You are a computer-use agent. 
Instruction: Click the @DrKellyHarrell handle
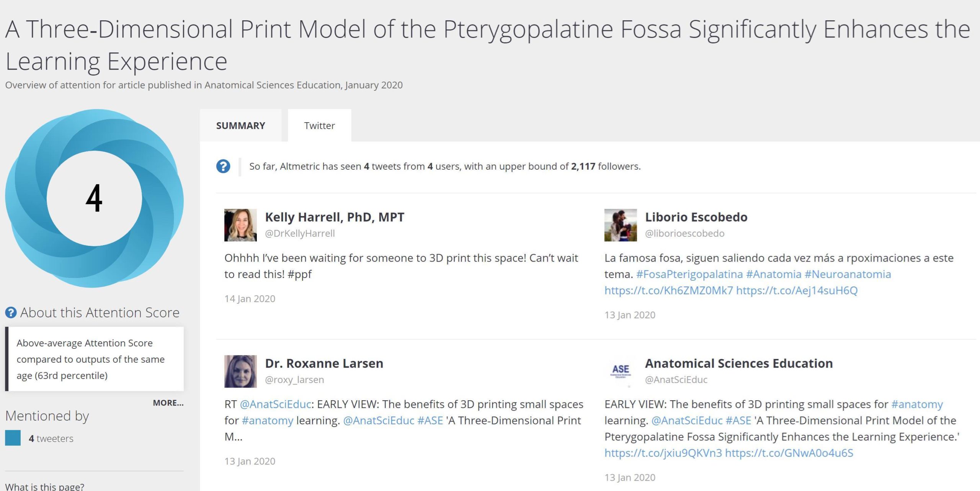[x=300, y=234]
